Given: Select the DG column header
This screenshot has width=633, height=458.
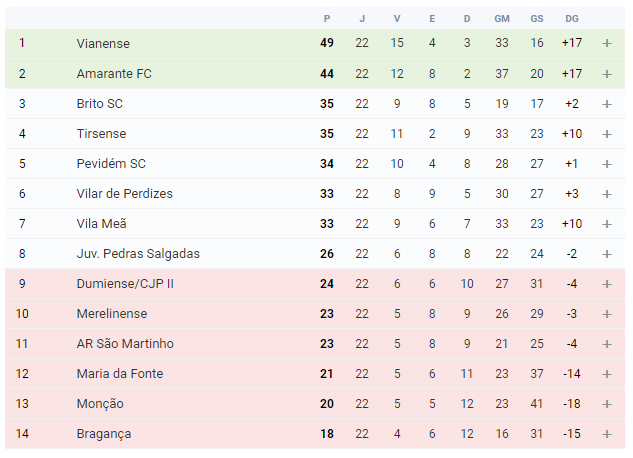Looking at the screenshot, I should [x=572, y=19].
